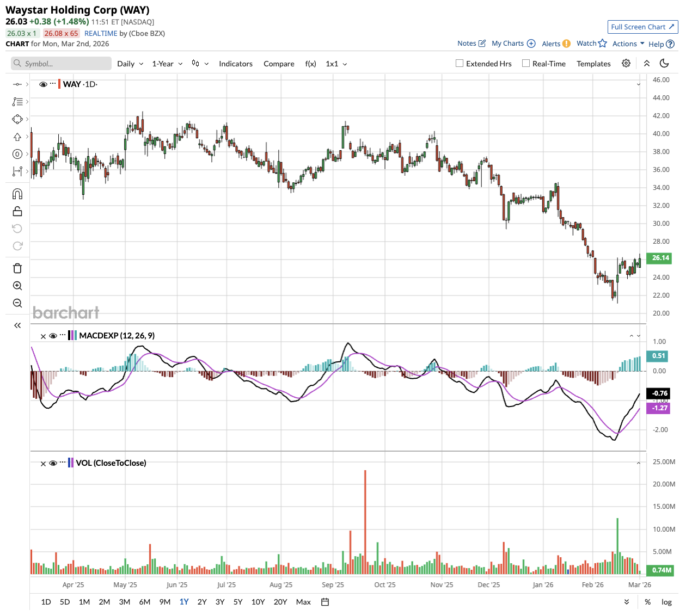Toggle percent scale with % button

tap(647, 602)
